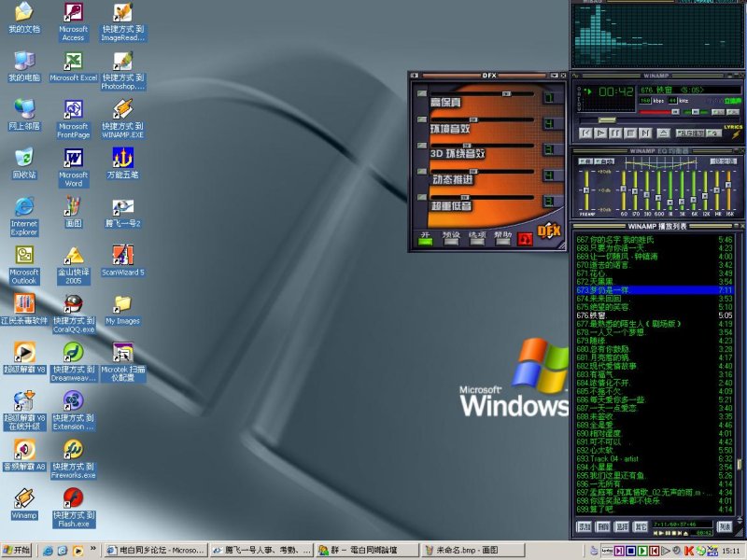Click the DFX logo icon
The width and height of the screenshot is (747, 560).
(x=549, y=232)
